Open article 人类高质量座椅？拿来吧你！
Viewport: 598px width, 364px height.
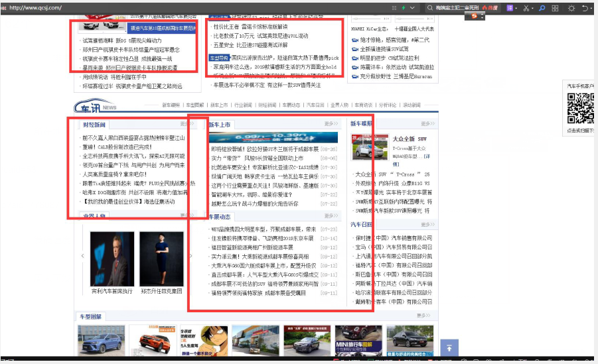[114, 174]
